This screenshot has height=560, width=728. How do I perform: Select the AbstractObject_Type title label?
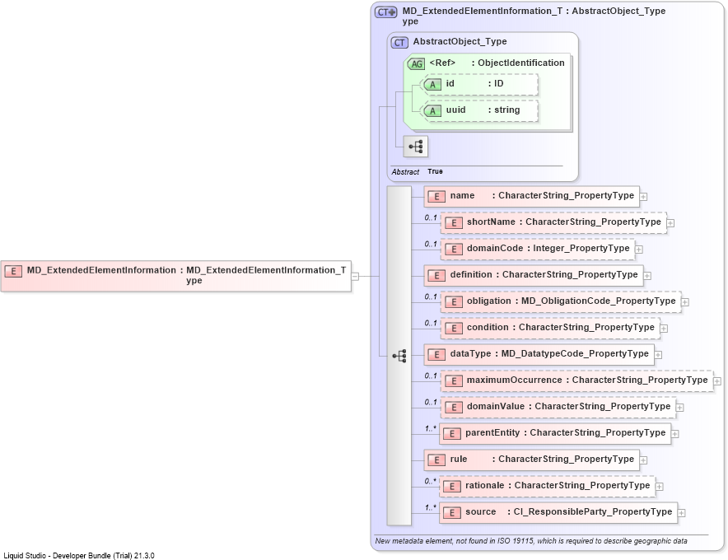(460, 41)
